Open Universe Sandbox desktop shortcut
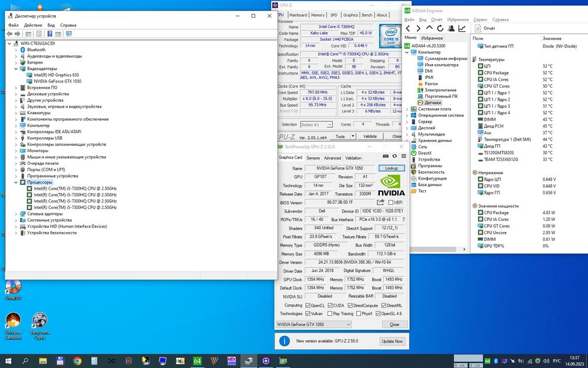 (13, 326)
